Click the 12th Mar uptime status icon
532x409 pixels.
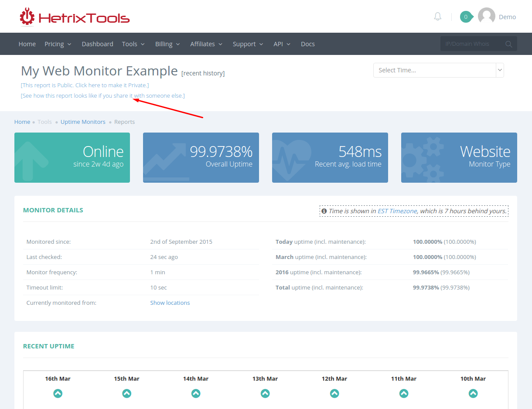coord(334,393)
